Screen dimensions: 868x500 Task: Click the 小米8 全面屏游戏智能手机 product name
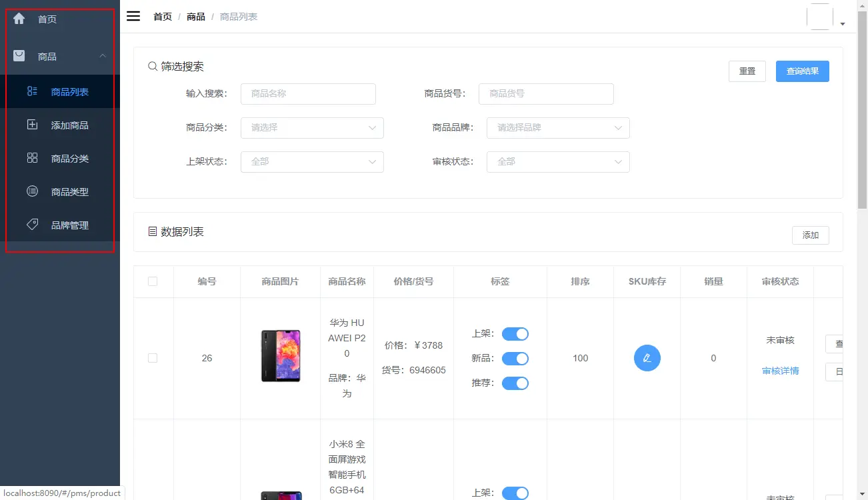click(x=347, y=467)
